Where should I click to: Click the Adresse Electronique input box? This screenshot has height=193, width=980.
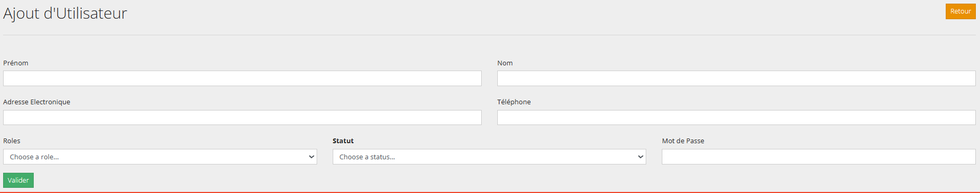(x=242, y=117)
